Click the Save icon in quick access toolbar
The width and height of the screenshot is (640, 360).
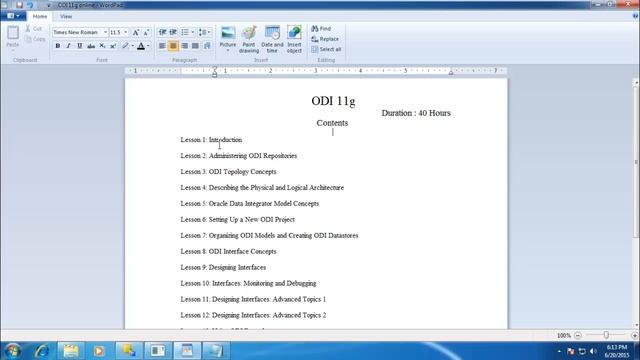pos(19,5)
